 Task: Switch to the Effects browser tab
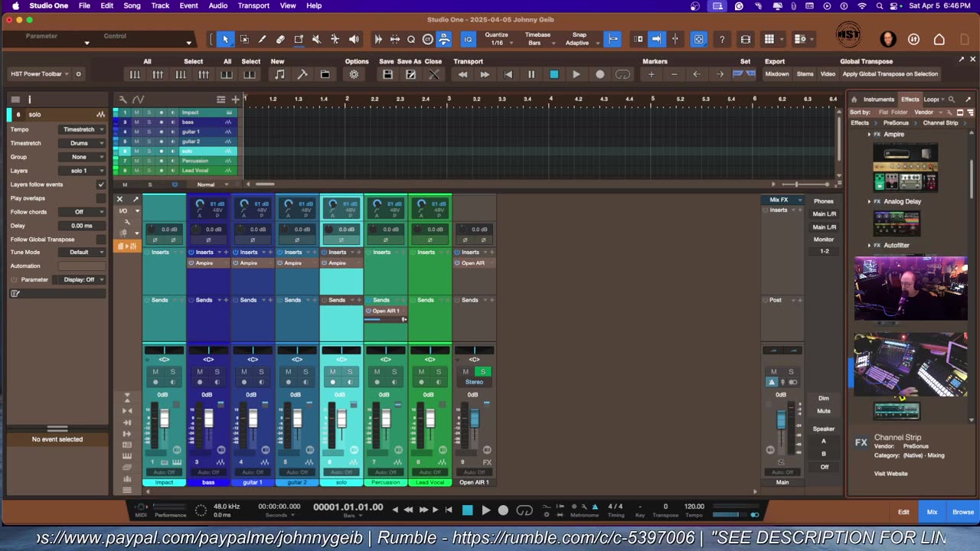coord(910,99)
